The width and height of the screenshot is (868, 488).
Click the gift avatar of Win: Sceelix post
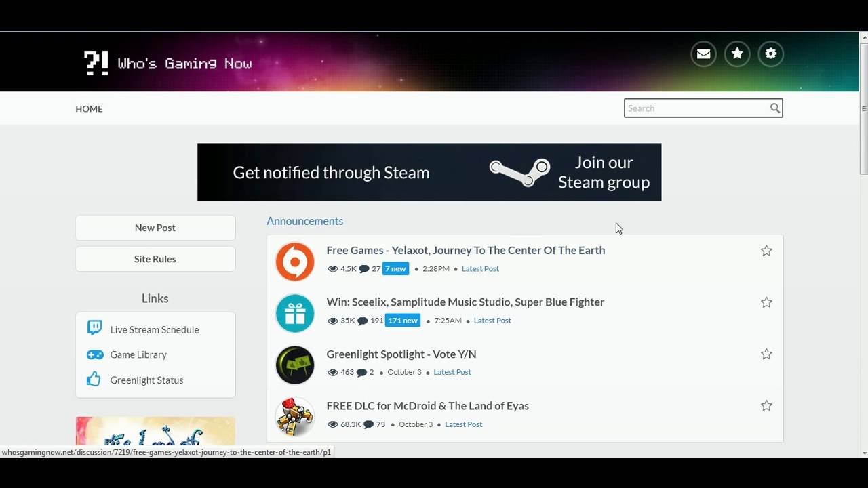(295, 313)
